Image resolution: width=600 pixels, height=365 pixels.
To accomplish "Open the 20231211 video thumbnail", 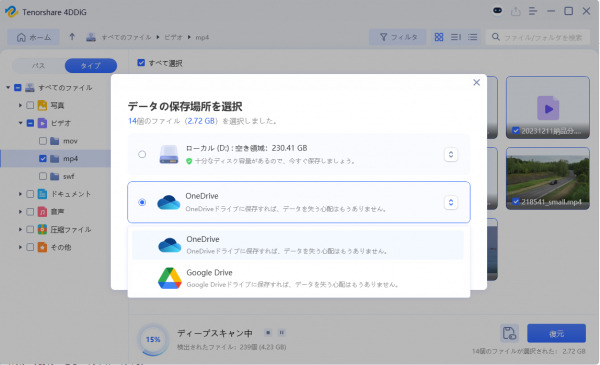I will coord(548,108).
